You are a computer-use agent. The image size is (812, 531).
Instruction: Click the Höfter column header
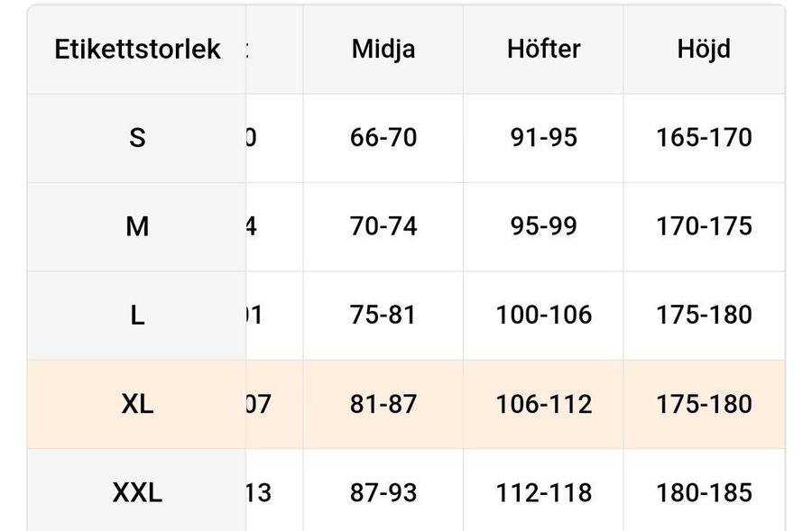point(543,50)
